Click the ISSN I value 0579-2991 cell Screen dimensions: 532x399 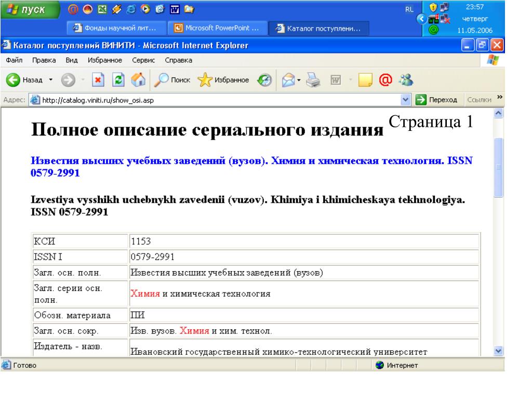(x=304, y=257)
